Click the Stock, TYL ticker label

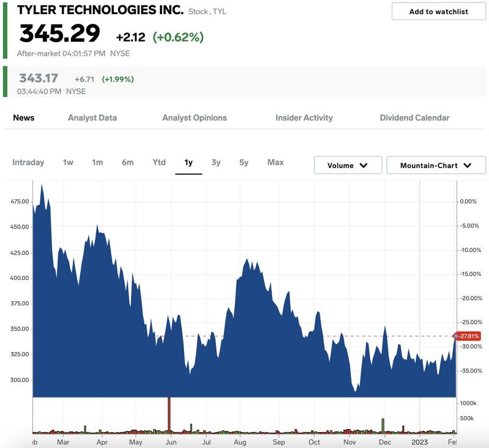pos(207,12)
